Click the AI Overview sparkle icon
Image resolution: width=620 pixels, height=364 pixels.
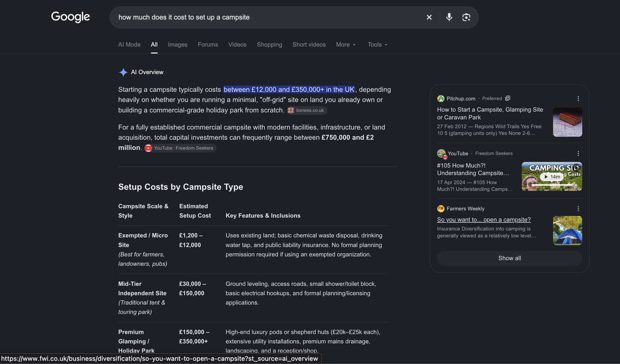(x=124, y=72)
